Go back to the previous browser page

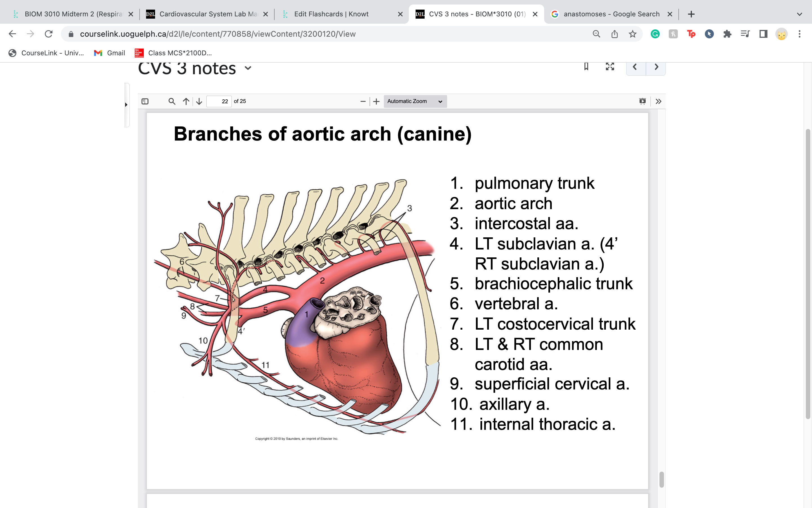click(x=12, y=34)
